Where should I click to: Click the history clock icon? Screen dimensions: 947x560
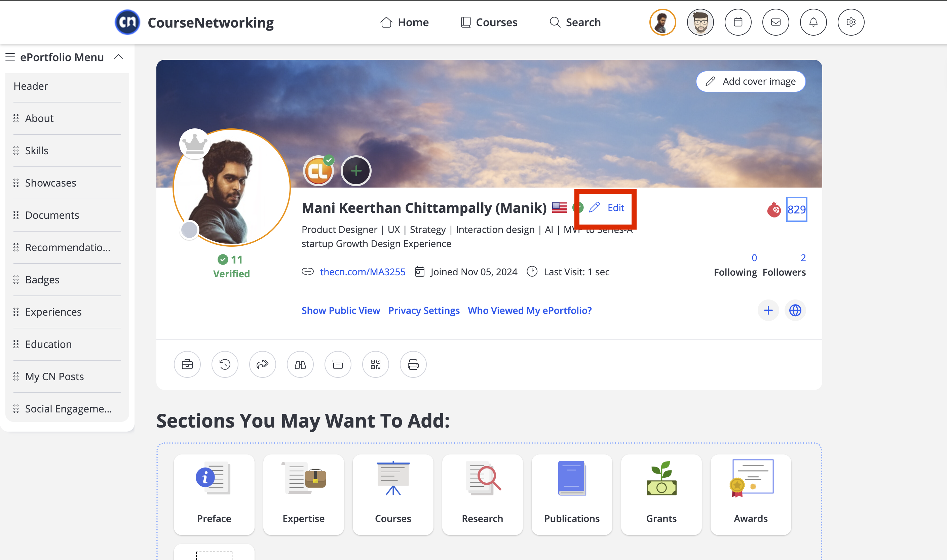pyautogui.click(x=225, y=364)
